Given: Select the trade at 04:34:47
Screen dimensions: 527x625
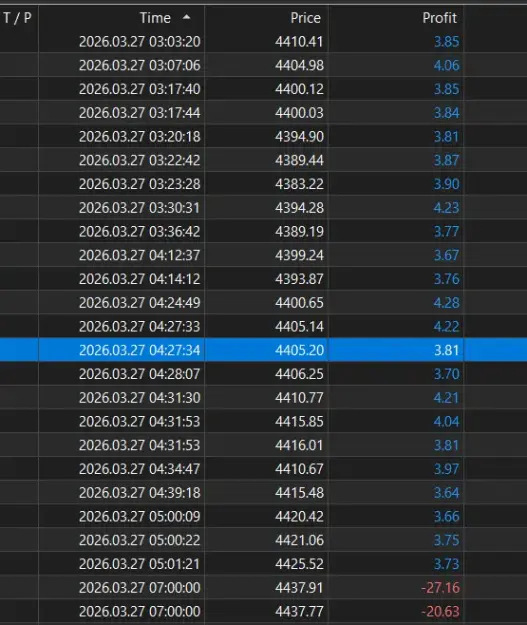Looking at the screenshot, I should coord(264,469).
